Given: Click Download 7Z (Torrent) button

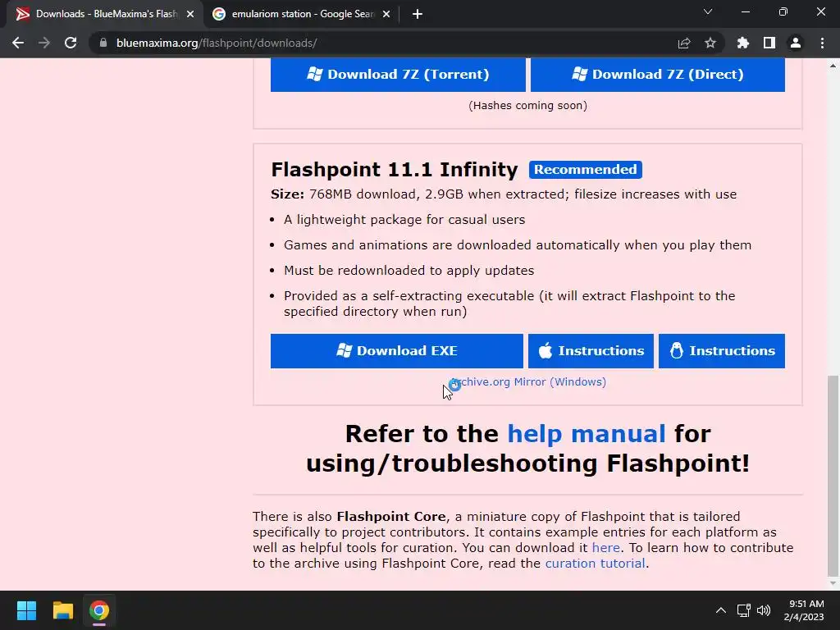Looking at the screenshot, I should click(x=398, y=75).
